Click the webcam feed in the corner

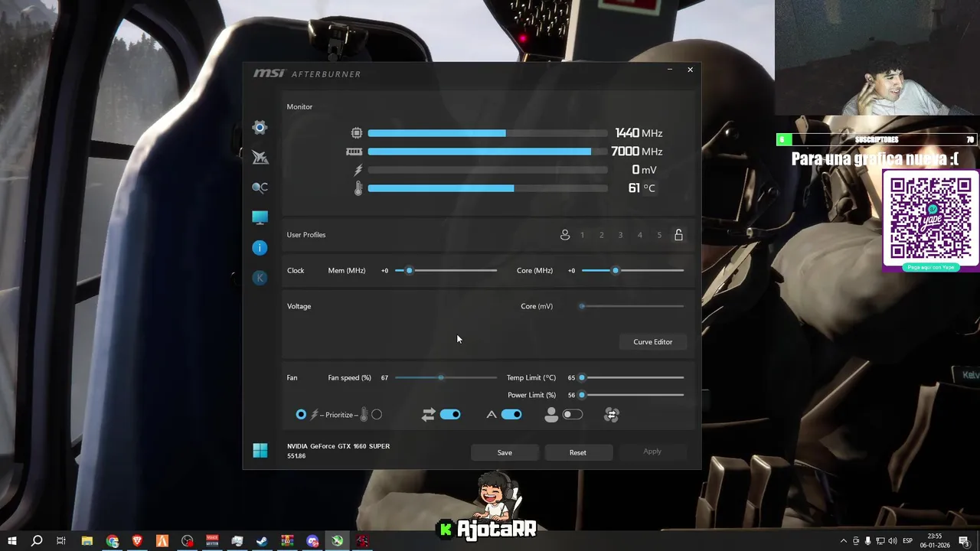tap(877, 57)
